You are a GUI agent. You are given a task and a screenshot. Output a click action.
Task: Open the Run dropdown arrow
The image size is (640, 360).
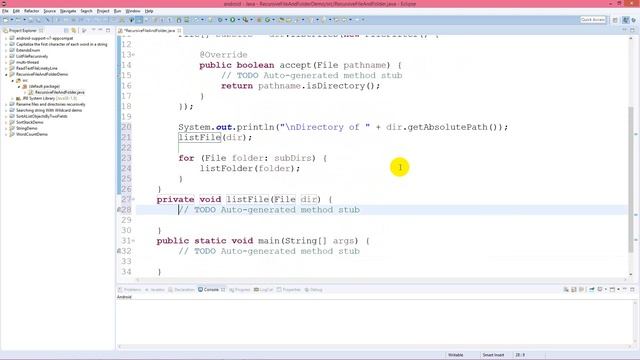pos(238,20)
